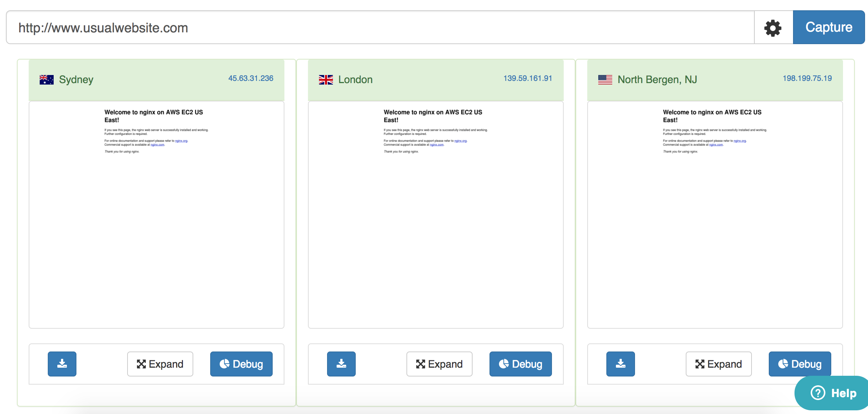Open London IP address 139.59.161.91
The height and width of the screenshot is (414, 868).
pos(528,78)
